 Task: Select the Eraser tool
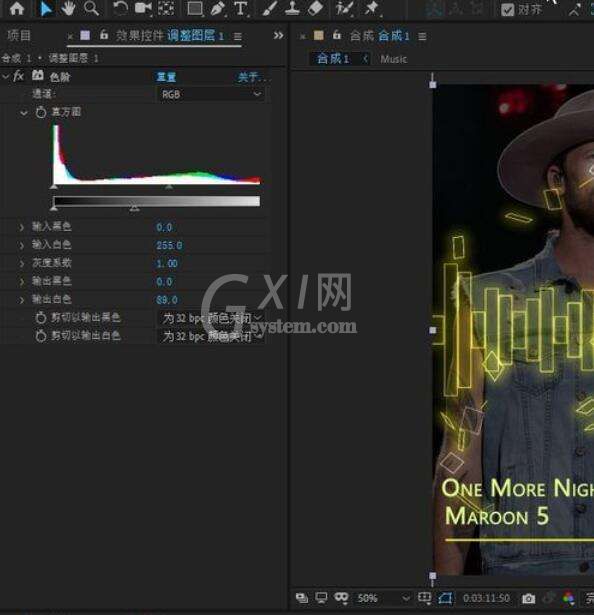pos(315,8)
